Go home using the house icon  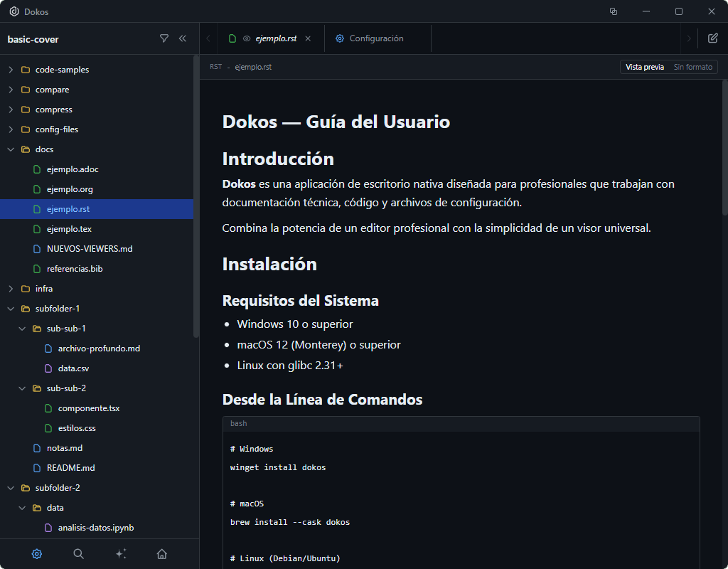(162, 553)
